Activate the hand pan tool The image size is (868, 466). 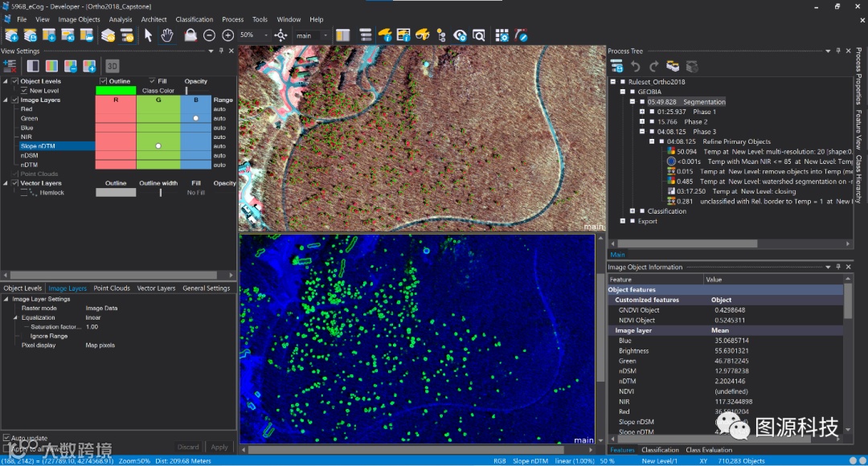coord(167,35)
